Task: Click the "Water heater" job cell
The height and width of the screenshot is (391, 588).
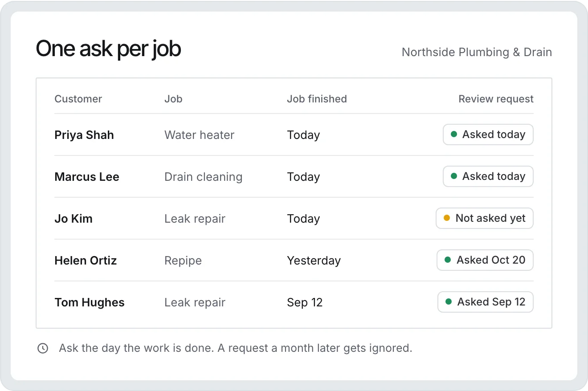Action: point(199,135)
